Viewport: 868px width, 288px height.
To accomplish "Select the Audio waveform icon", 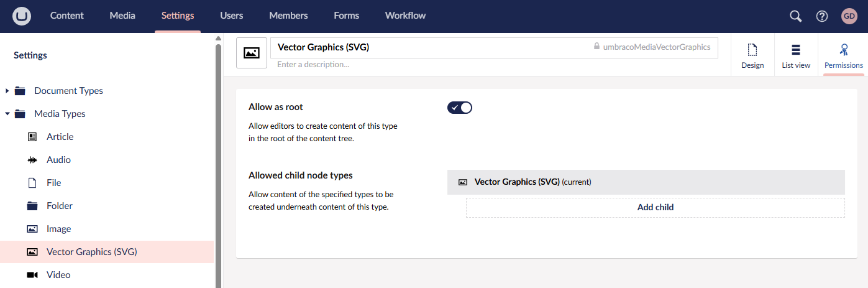I will (x=32, y=160).
